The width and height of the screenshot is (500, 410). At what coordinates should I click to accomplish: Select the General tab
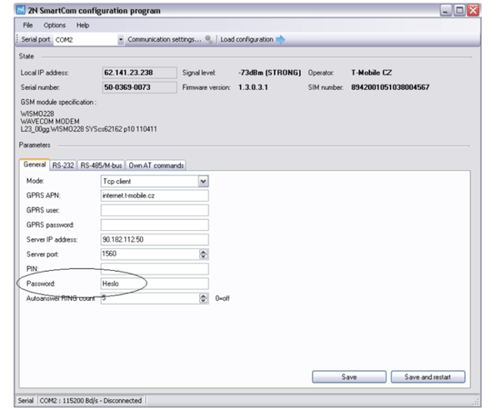[35, 164]
